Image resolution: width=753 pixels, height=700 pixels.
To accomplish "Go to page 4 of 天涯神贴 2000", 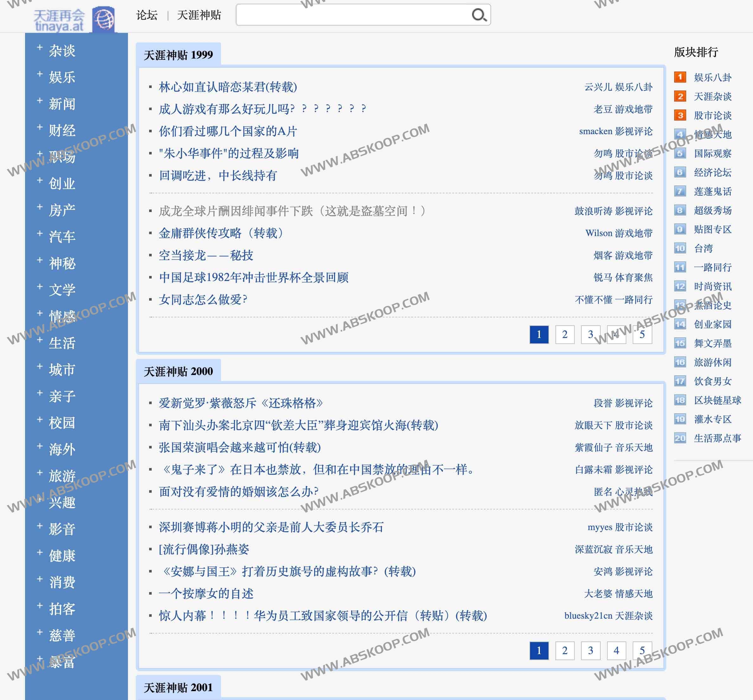I will (616, 650).
